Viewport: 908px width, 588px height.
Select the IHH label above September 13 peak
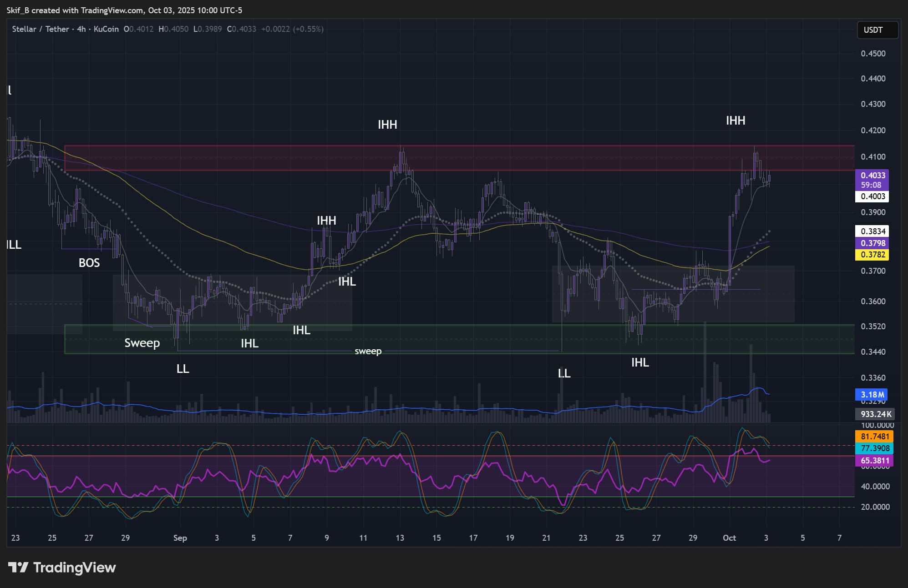(x=387, y=125)
